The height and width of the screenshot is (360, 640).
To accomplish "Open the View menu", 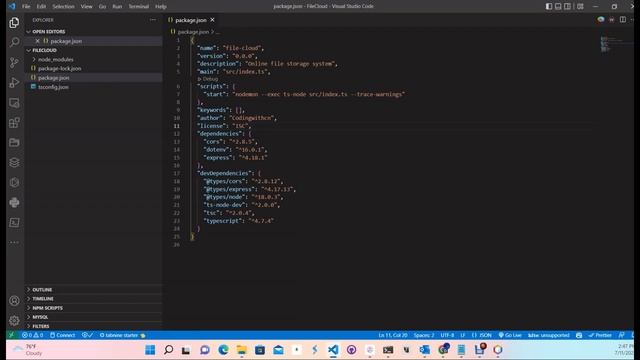I will [x=86, y=7].
